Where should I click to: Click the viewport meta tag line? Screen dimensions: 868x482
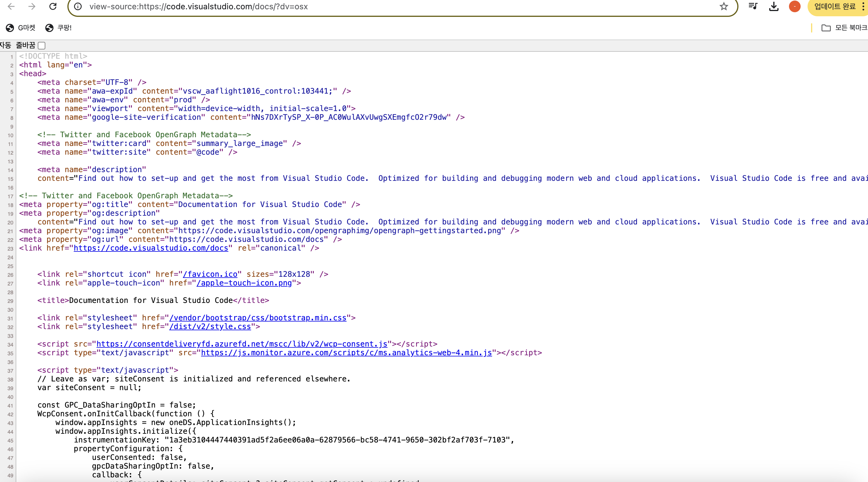tap(196, 109)
